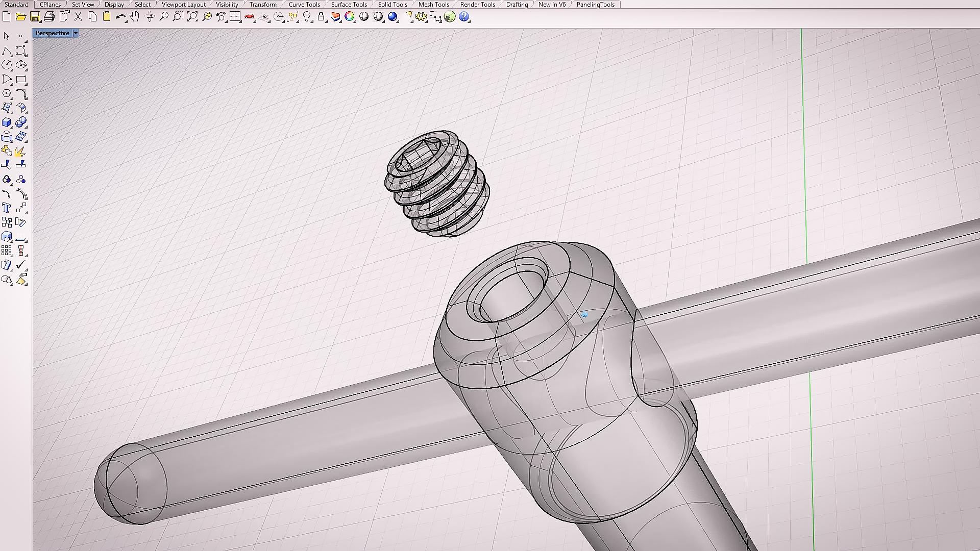Click the Zoom Extents icon
The height and width of the screenshot is (551, 980).
point(192,17)
